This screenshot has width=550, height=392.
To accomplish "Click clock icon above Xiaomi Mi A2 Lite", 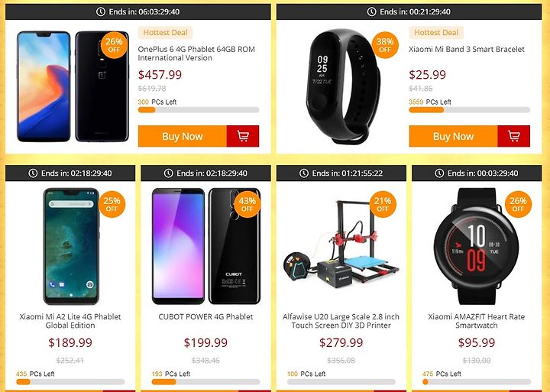I will point(33,173).
